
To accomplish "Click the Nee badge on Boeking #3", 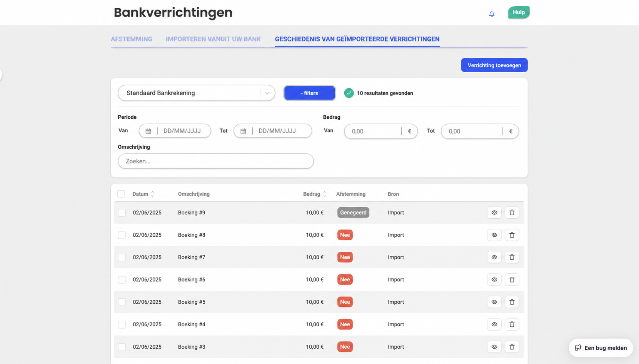I will click(x=345, y=347).
